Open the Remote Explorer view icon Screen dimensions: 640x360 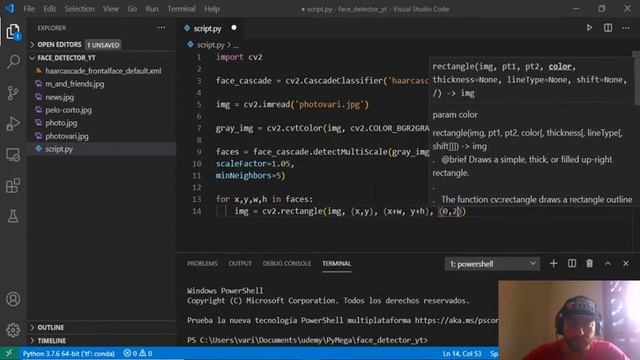[13, 155]
